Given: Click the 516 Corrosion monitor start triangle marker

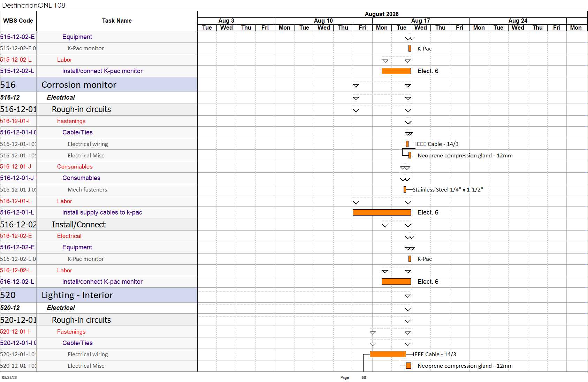Looking at the screenshot, I should click(x=356, y=86).
